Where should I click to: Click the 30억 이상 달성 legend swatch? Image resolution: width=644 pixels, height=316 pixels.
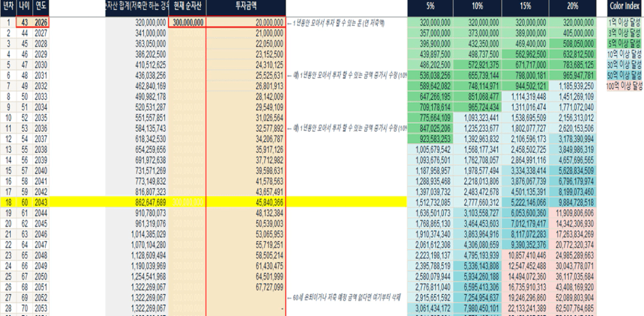coord(625,65)
